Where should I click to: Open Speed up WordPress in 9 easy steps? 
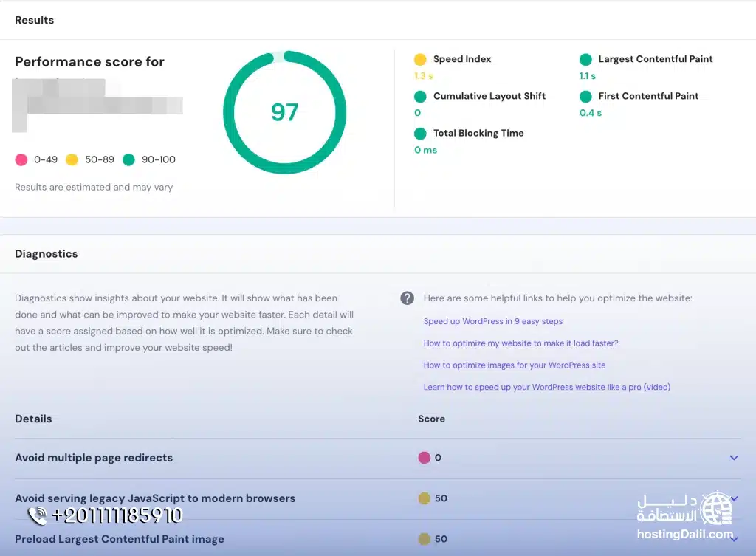tap(492, 321)
